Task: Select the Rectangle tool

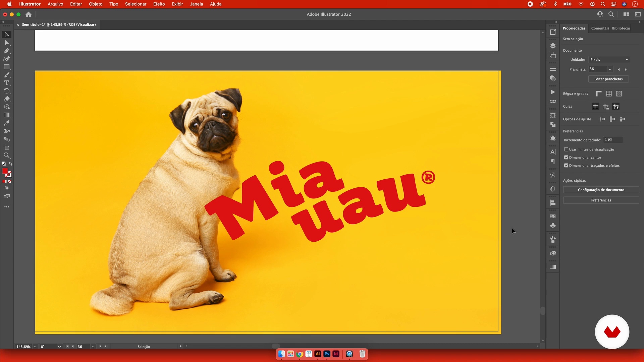Action: [x=7, y=67]
